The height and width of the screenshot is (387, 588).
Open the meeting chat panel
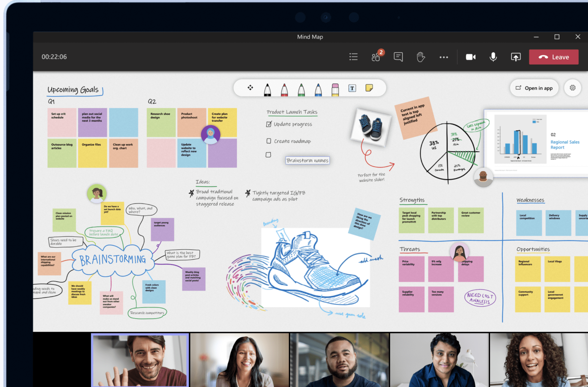click(x=398, y=57)
